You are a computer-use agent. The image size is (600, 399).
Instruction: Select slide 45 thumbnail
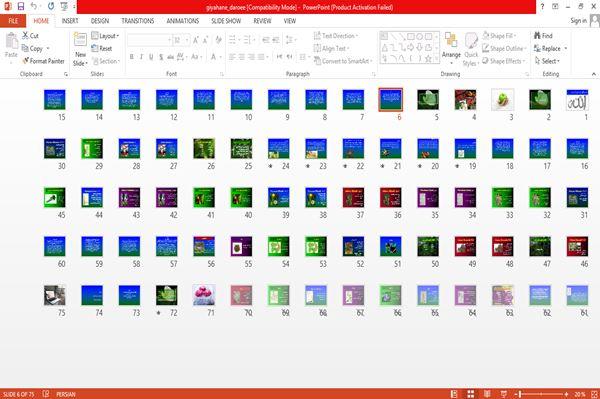pyautogui.click(x=55, y=197)
